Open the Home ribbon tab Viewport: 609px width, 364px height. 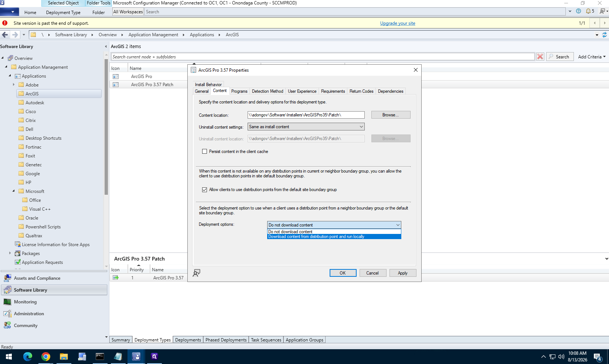(x=30, y=12)
